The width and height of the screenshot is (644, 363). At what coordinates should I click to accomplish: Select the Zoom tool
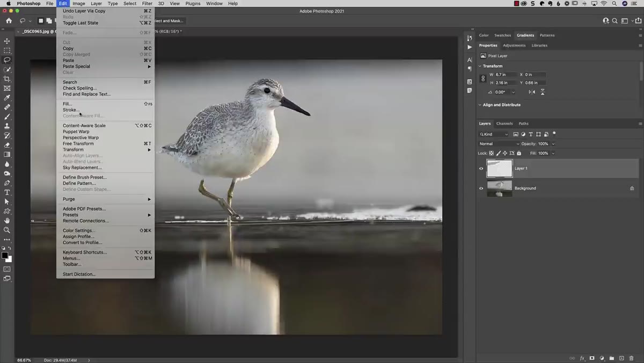click(7, 230)
